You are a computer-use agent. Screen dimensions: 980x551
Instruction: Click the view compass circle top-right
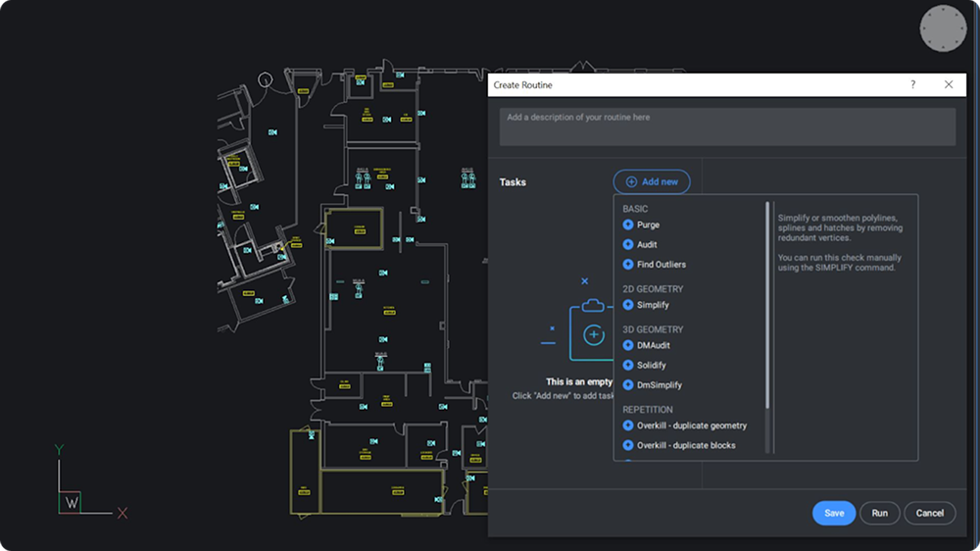[943, 28]
